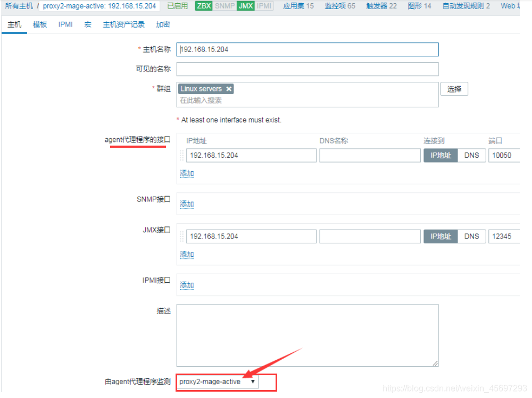Edit JMX port field 12345
The width and height of the screenshot is (532, 398).
(504, 236)
